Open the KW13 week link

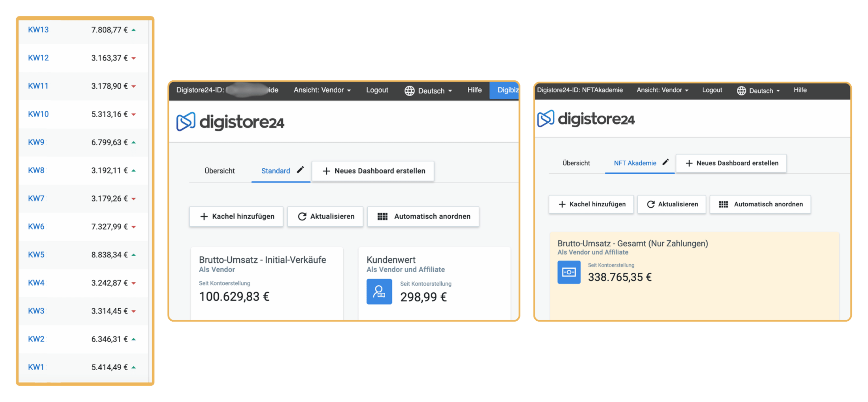(38, 30)
